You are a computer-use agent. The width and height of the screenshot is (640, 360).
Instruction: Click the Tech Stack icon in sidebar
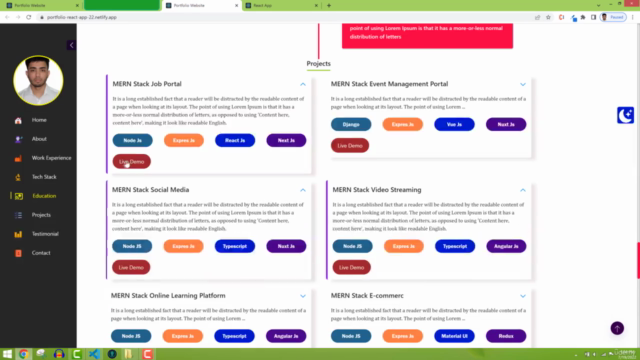click(18, 177)
